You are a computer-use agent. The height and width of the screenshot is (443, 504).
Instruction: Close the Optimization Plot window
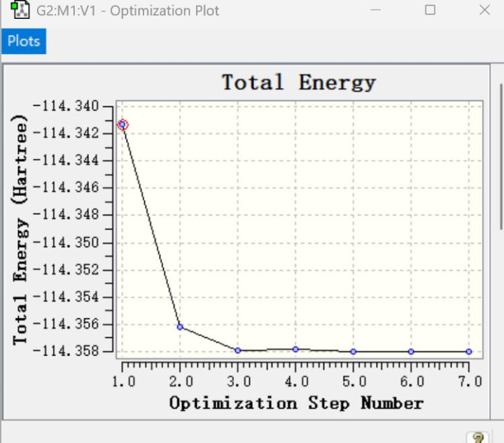click(484, 10)
